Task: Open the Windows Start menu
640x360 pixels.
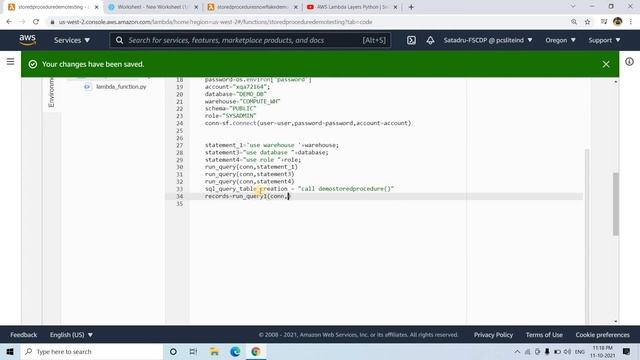Action: pos(10,351)
